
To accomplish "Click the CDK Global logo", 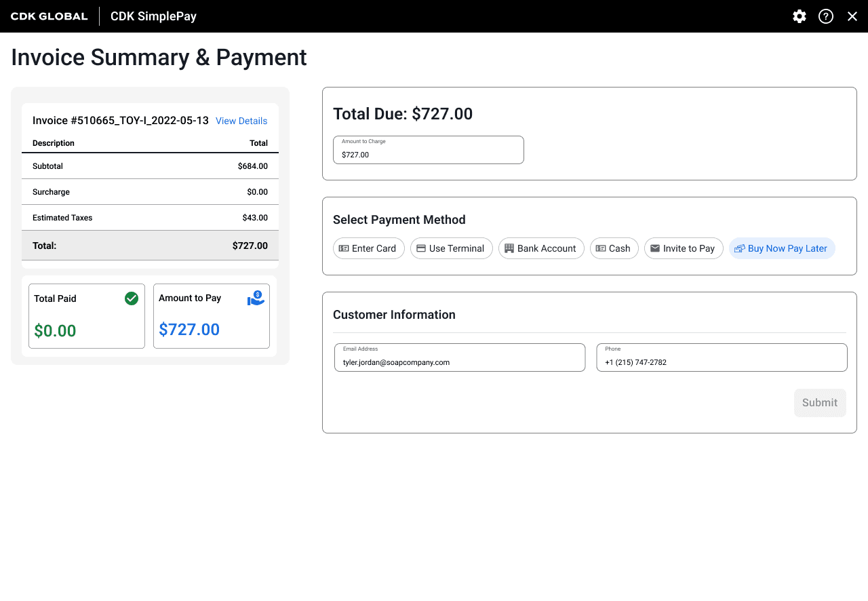I will [50, 16].
